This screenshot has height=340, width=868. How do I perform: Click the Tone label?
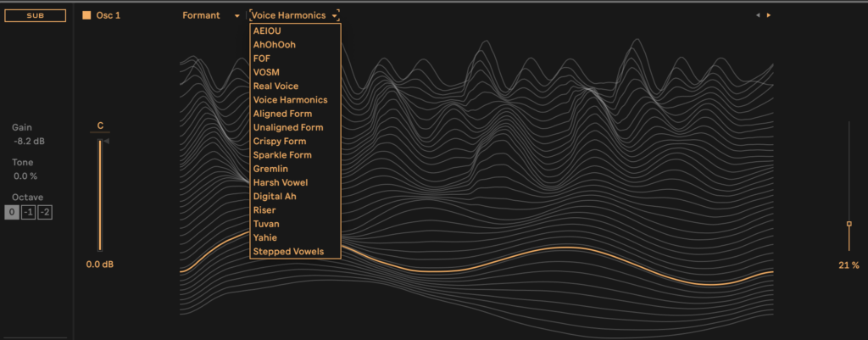tap(23, 163)
